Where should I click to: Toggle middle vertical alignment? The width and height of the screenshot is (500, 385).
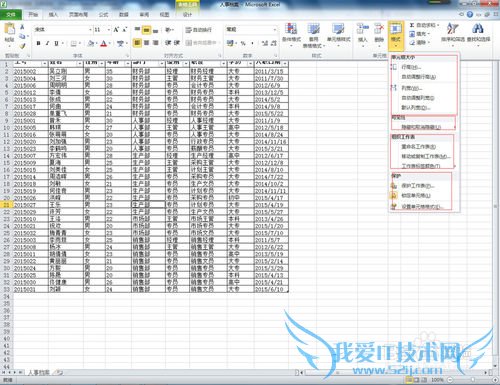pos(146,30)
